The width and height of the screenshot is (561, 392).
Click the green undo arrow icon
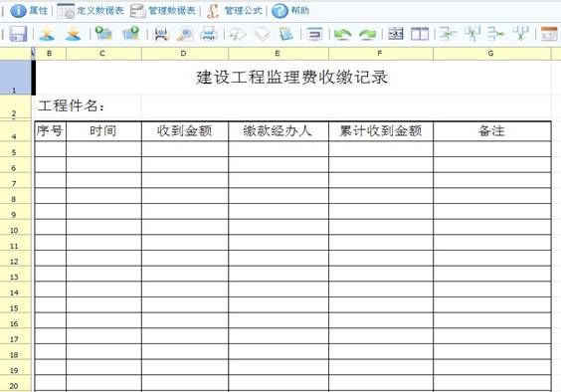tap(342, 35)
